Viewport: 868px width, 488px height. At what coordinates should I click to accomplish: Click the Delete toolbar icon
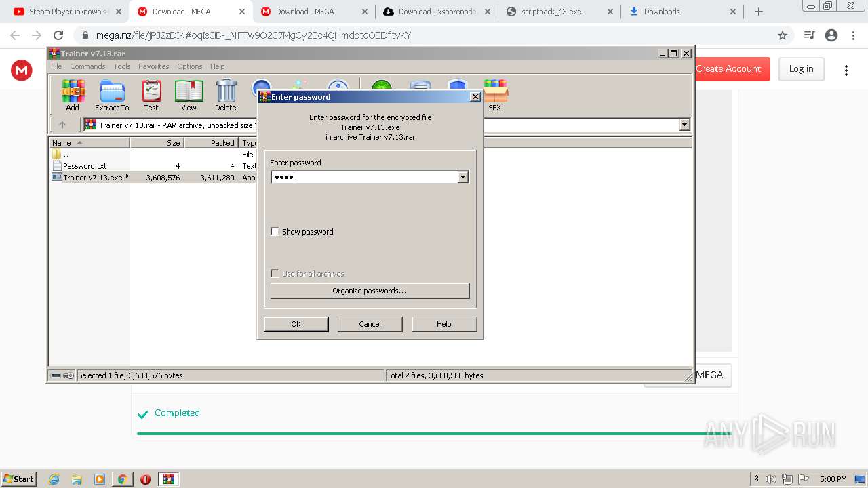226,95
